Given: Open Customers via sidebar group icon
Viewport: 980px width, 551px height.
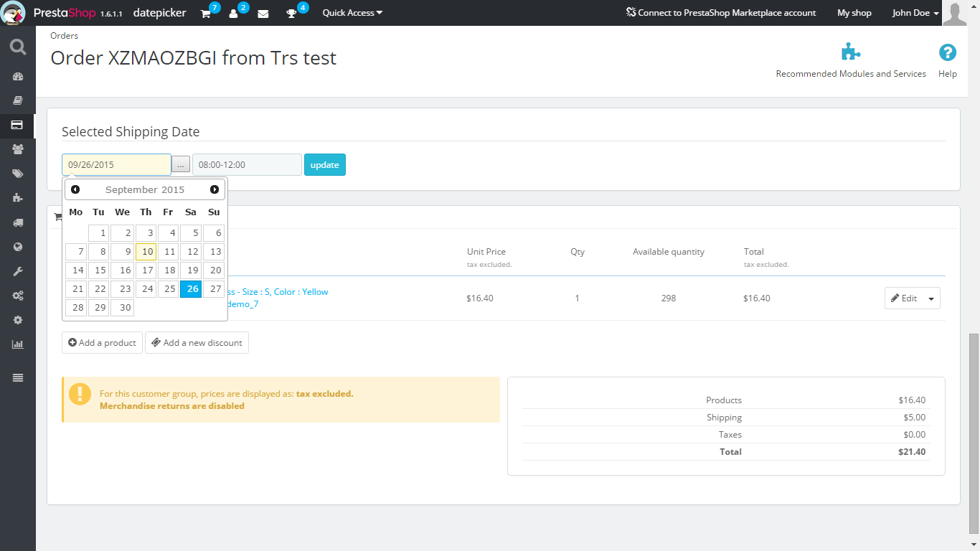Looking at the screenshot, I should click(18, 149).
